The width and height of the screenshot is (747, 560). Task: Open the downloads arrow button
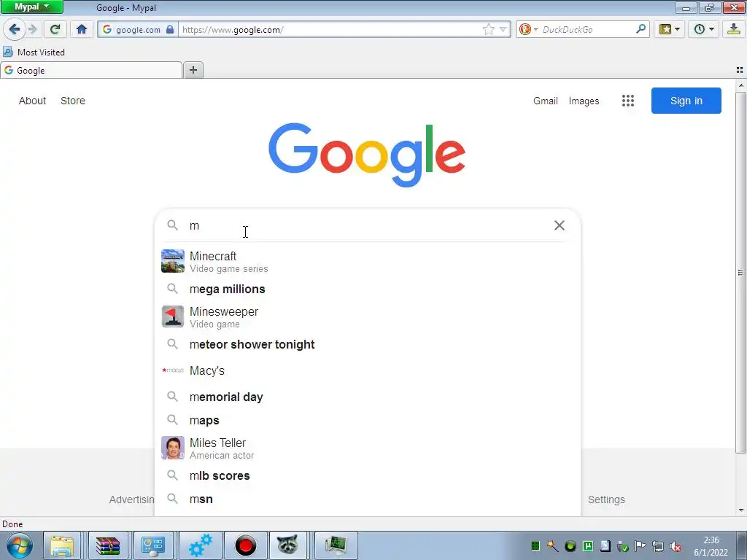pyautogui.click(x=734, y=29)
